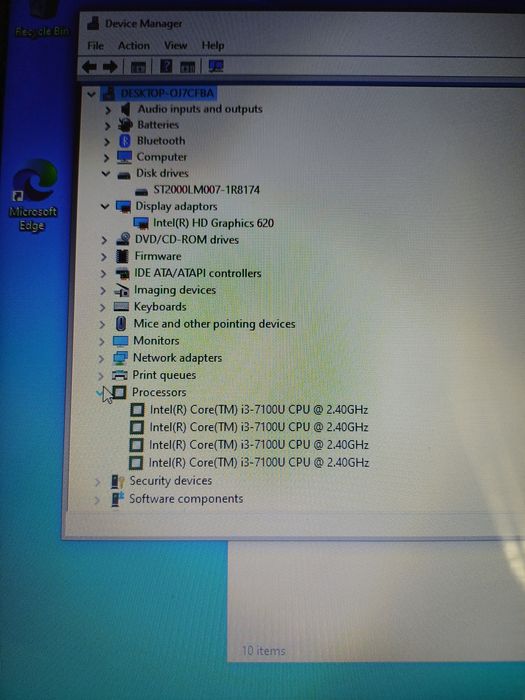The width and height of the screenshot is (525, 700).
Task: Select Intel(R) HD Graphics 620 adapter
Action: pyautogui.click(x=213, y=223)
